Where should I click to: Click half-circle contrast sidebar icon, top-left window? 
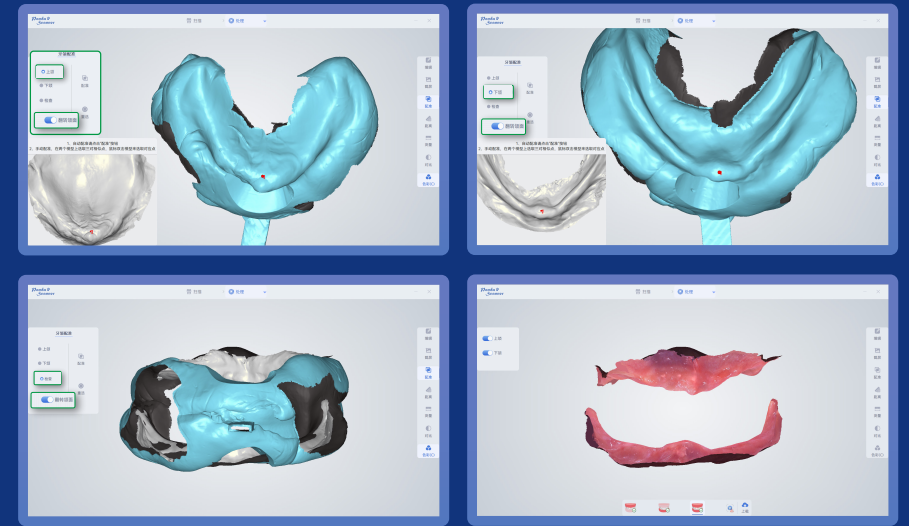click(428, 159)
